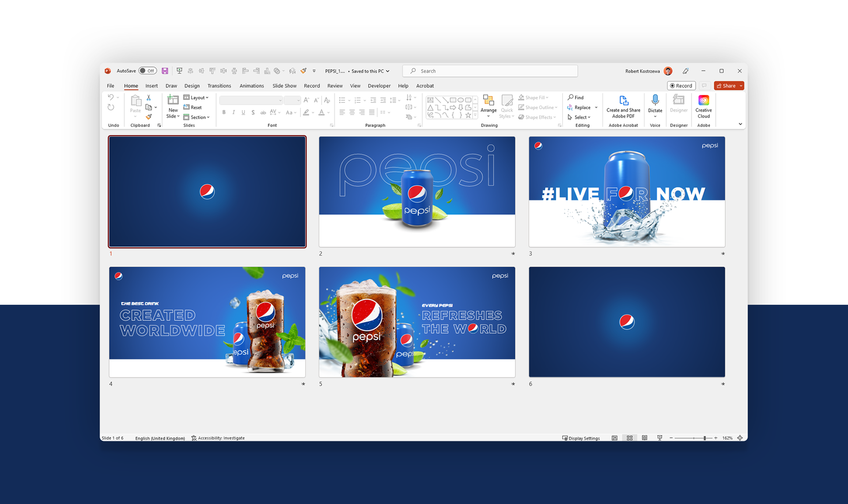Select slide 4 Created Worldwide thumbnail
Image resolution: width=848 pixels, height=504 pixels.
pyautogui.click(x=207, y=322)
